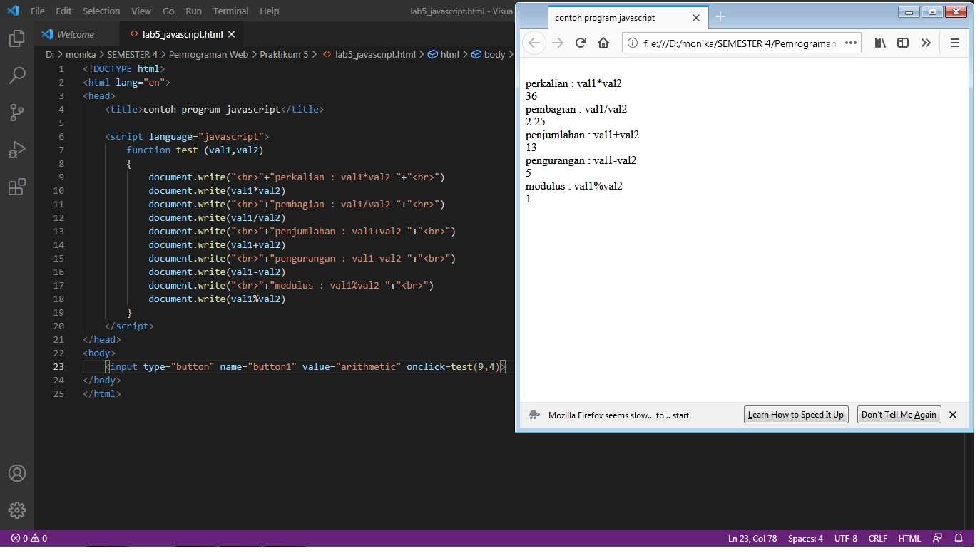Dismiss the Firefox slow start notification

point(953,415)
